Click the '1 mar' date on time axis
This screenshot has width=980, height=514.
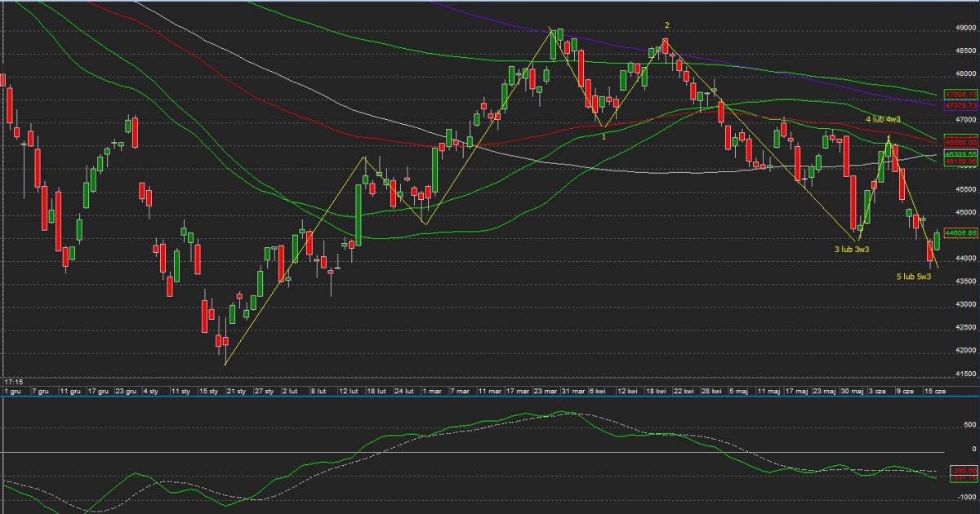tap(430, 392)
